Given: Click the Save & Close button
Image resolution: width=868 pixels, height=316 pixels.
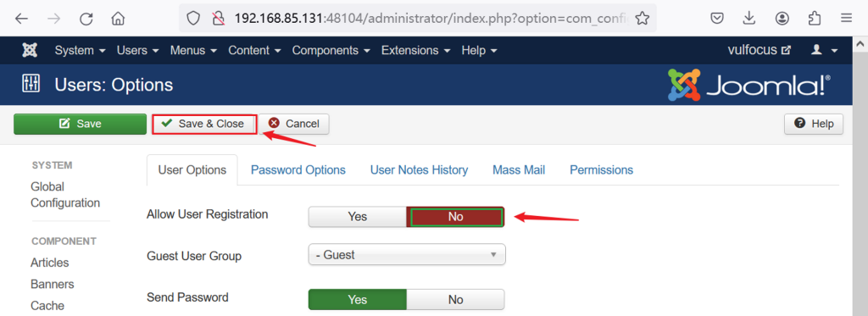Looking at the screenshot, I should [203, 124].
